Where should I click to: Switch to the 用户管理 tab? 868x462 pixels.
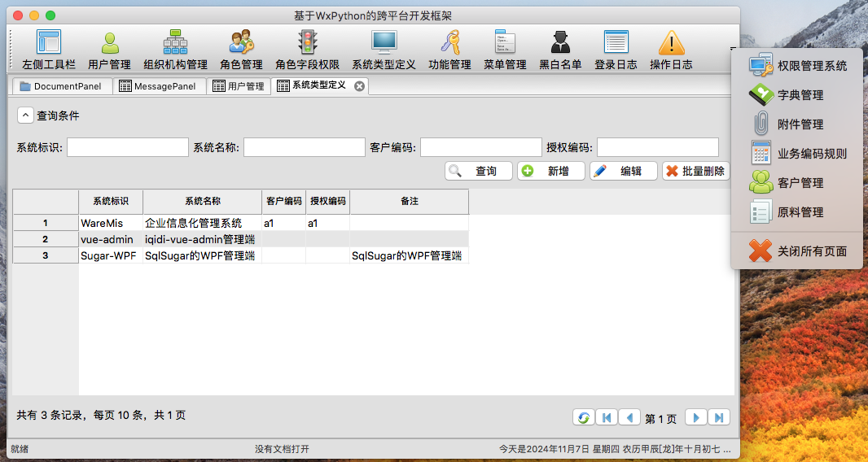(x=239, y=86)
